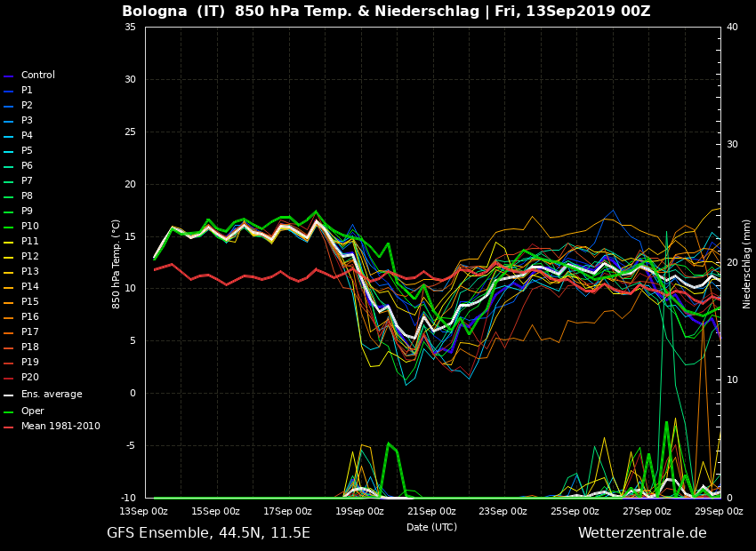Select the P1 legend label
This screenshot has width=756, height=551.
coord(27,91)
